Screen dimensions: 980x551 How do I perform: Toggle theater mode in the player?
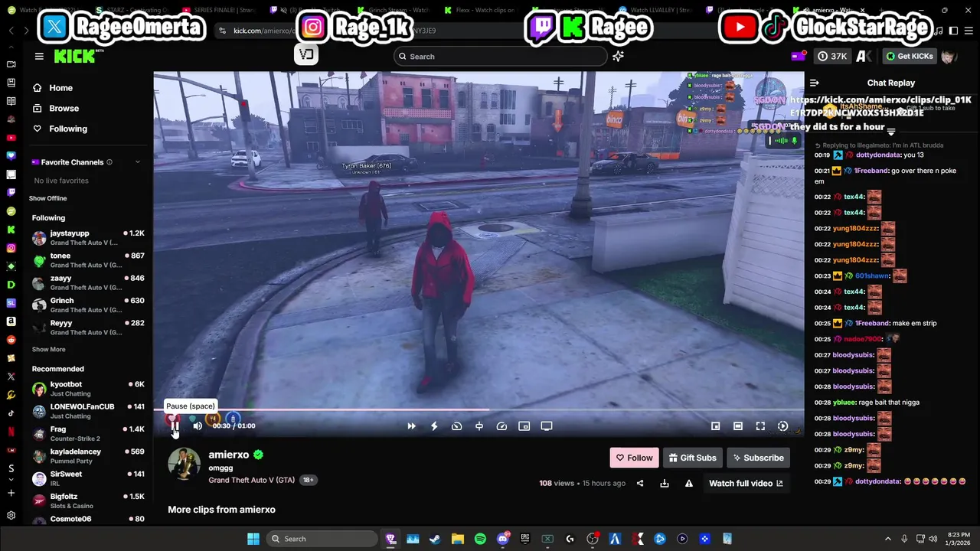tap(737, 426)
